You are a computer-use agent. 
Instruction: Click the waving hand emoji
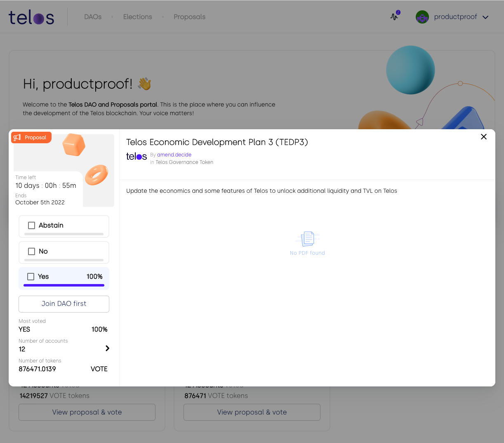click(x=145, y=84)
